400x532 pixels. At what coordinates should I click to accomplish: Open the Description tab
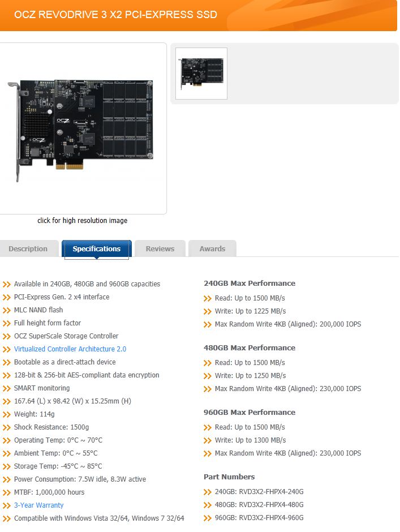click(x=28, y=248)
